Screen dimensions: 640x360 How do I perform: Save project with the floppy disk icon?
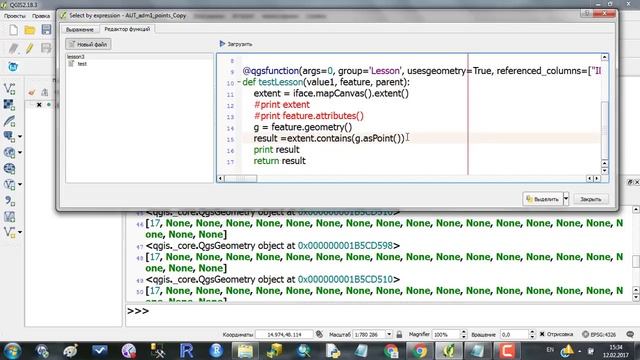[x=46, y=29]
